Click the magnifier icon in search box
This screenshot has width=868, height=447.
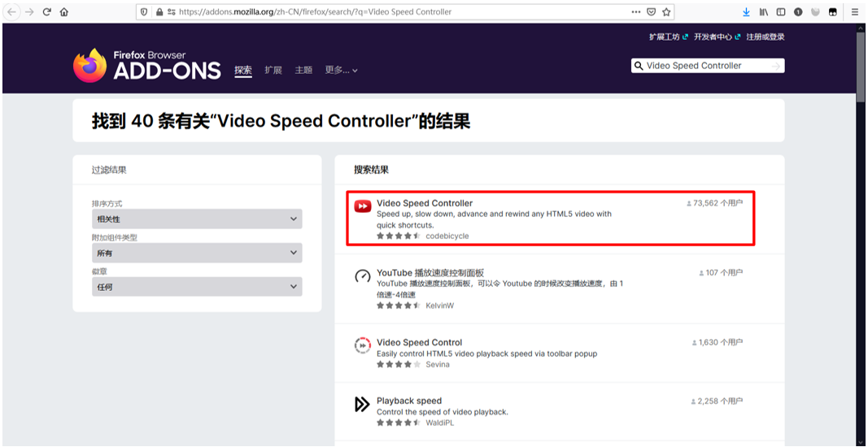tap(639, 66)
